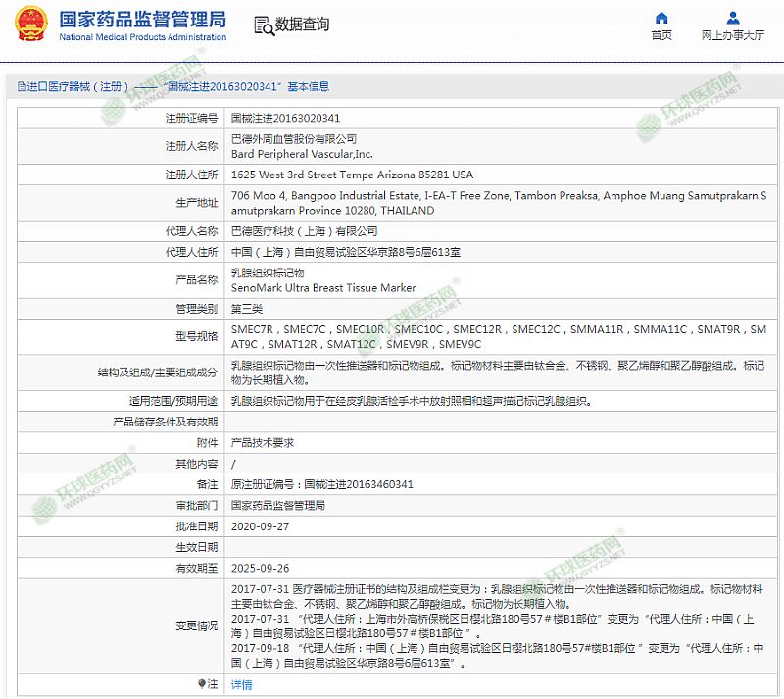Click the approval date 2020-09-27
The image size is (784, 699).
(x=259, y=526)
